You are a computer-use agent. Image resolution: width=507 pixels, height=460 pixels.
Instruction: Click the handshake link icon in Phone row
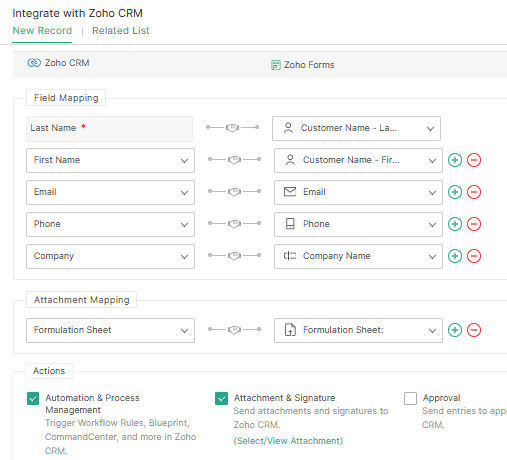234,224
